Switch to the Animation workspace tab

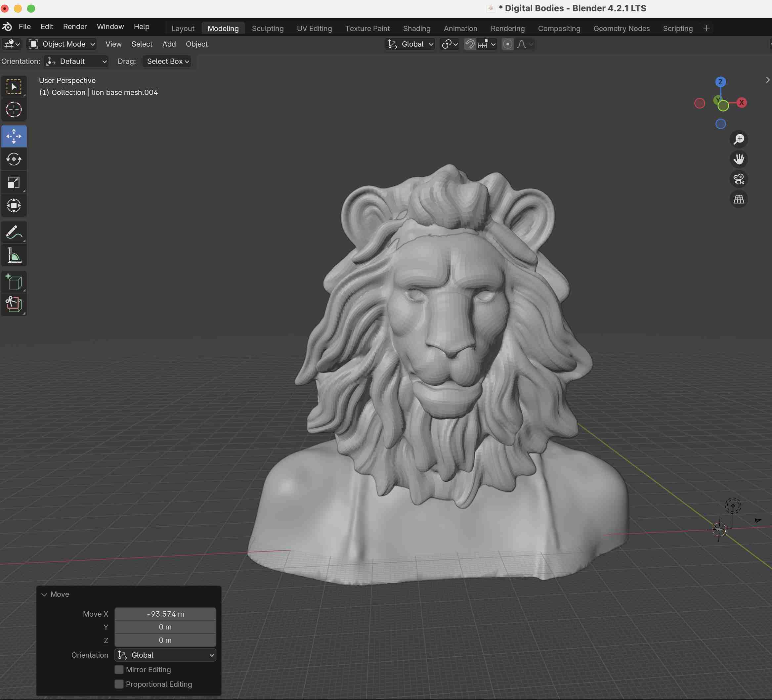[x=460, y=28]
